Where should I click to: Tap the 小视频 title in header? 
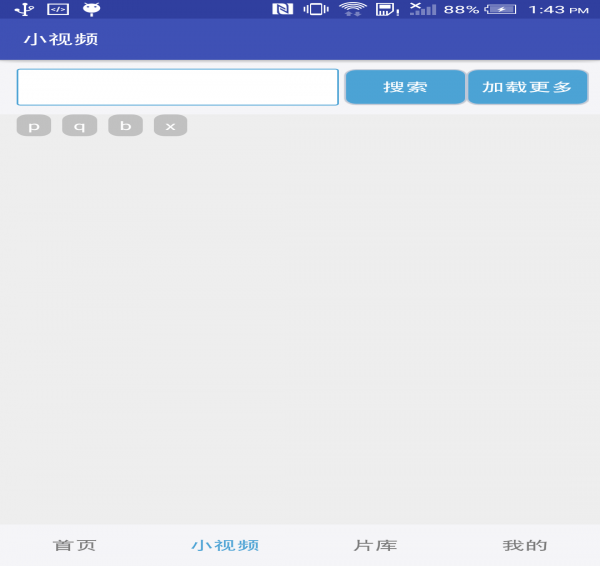pyautogui.click(x=61, y=39)
